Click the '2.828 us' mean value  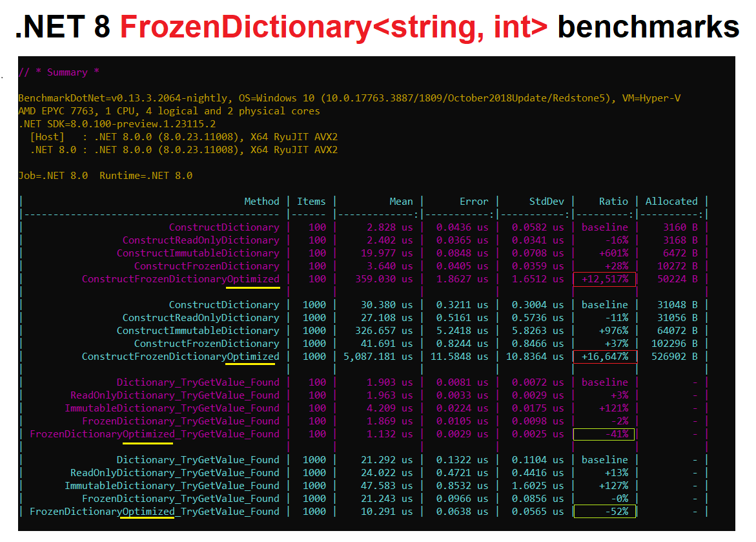(x=389, y=227)
